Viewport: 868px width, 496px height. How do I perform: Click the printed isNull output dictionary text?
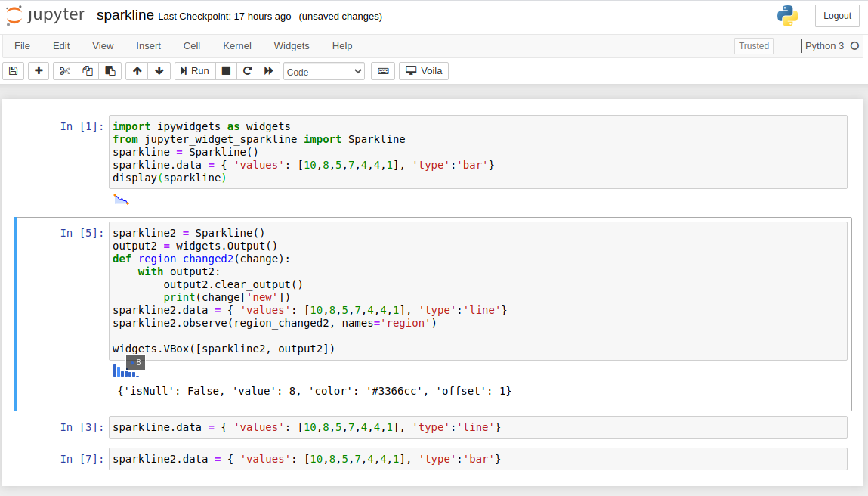coord(314,391)
